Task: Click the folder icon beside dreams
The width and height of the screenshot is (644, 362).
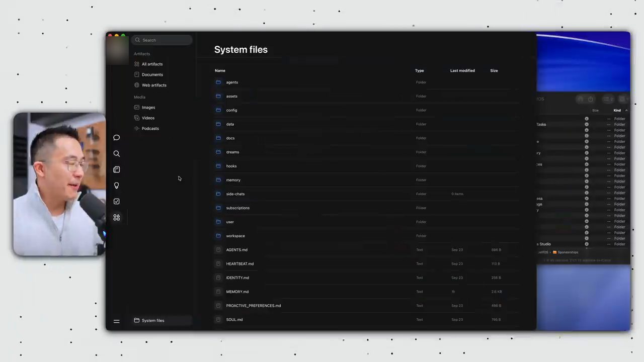Action: (x=218, y=152)
